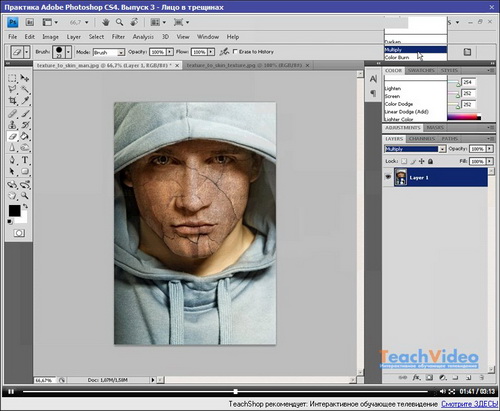
Task: Click the video progress bar handle
Action: (235, 391)
